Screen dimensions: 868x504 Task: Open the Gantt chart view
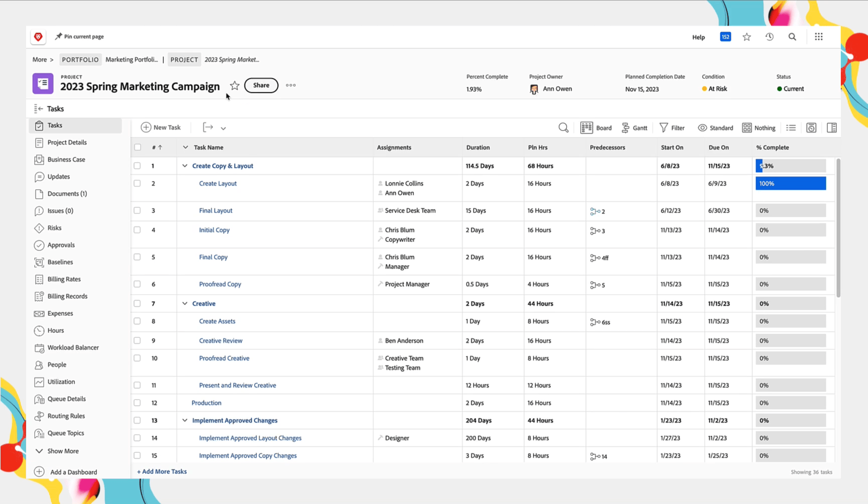coord(634,128)
